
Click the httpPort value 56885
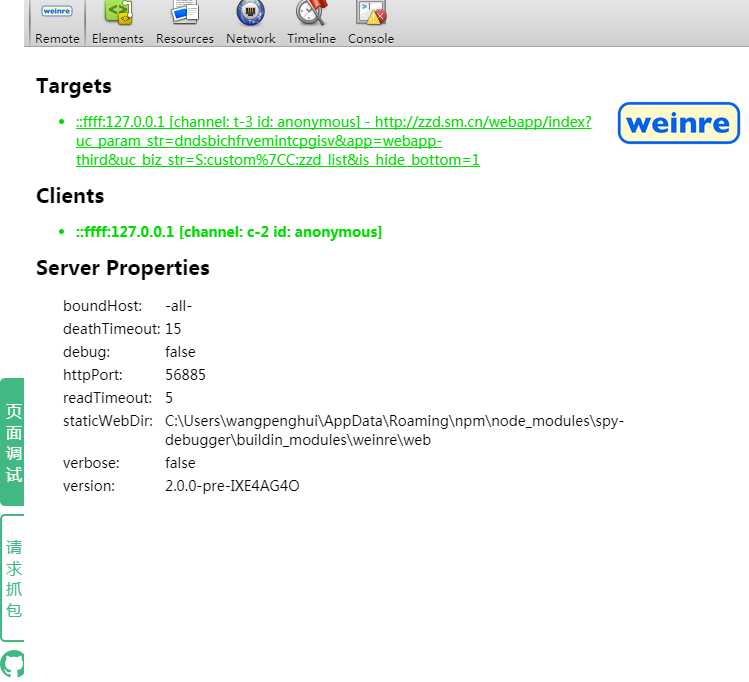click(185, 375)
